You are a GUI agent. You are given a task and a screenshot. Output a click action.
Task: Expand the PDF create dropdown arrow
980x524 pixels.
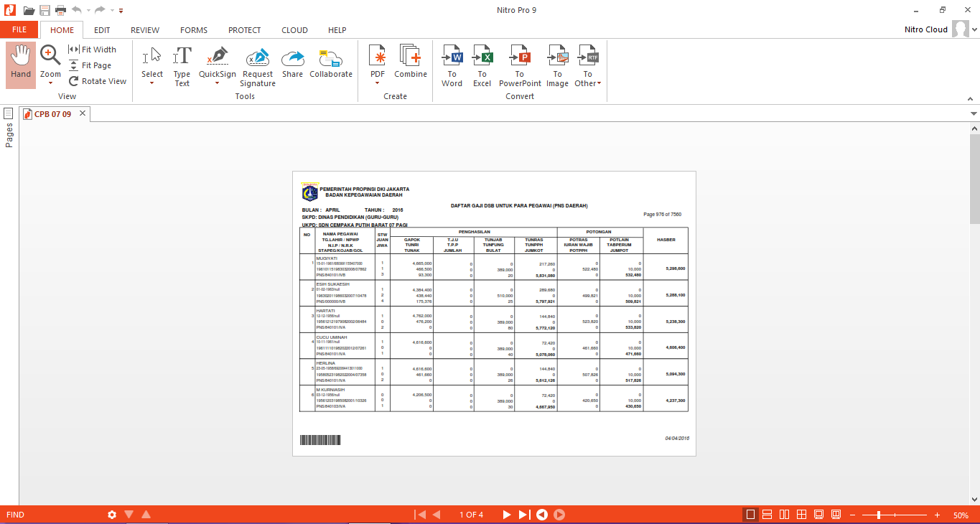(377, 83)
